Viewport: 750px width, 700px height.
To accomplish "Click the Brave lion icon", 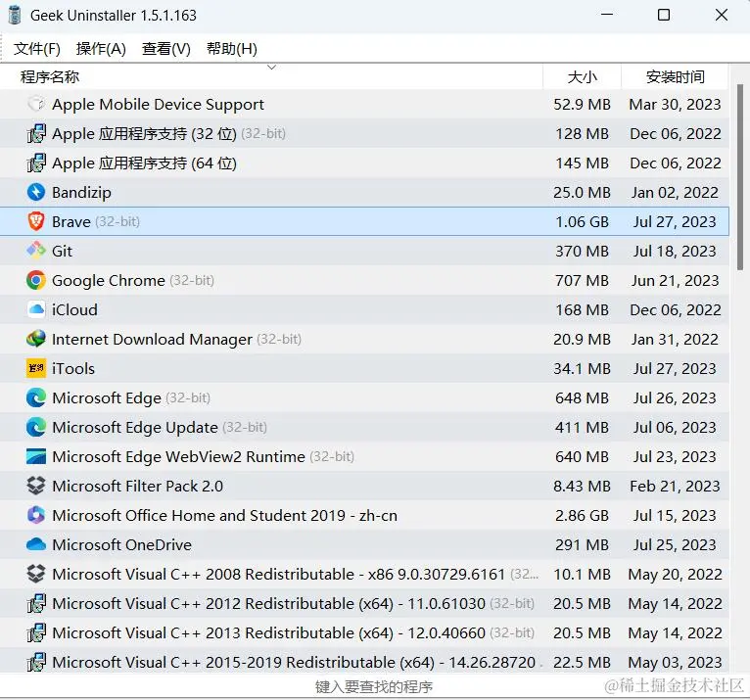I will pos(36,221).
